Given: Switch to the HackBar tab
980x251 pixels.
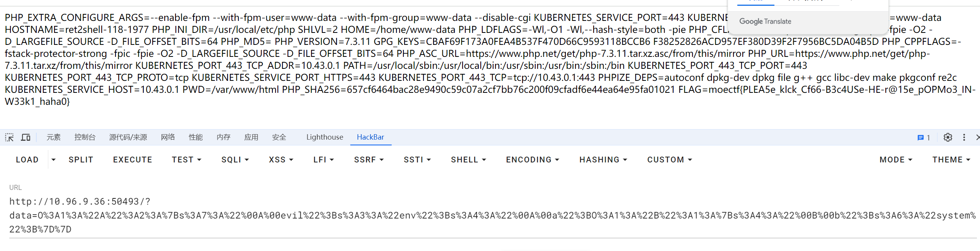Looking at the screenshot, I should (x=371, y=137).
